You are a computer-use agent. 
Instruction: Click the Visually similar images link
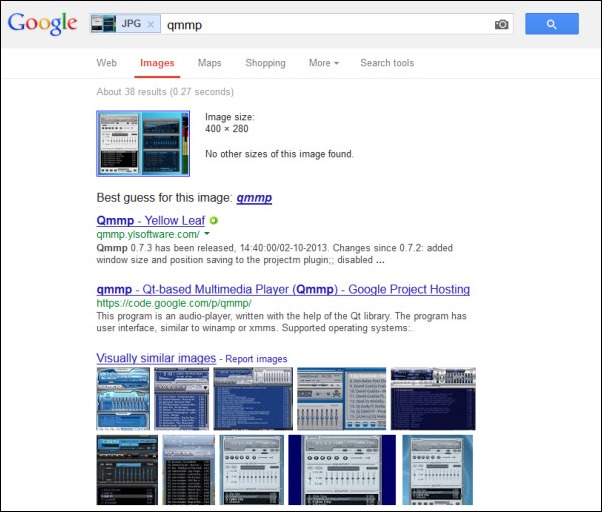[x=156, y=358]
